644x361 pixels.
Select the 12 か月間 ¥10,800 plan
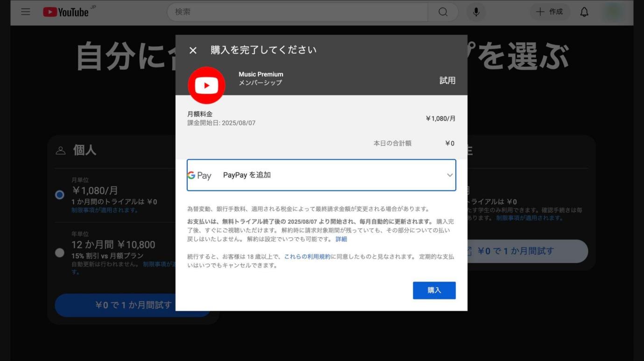(x=59, y=253)
